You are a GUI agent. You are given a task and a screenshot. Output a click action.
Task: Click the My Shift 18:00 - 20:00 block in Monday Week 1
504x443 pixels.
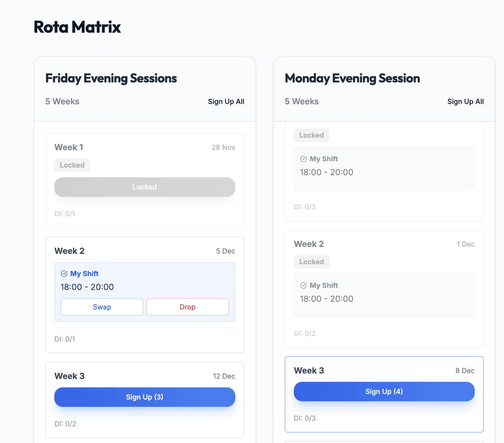[384, 169]
